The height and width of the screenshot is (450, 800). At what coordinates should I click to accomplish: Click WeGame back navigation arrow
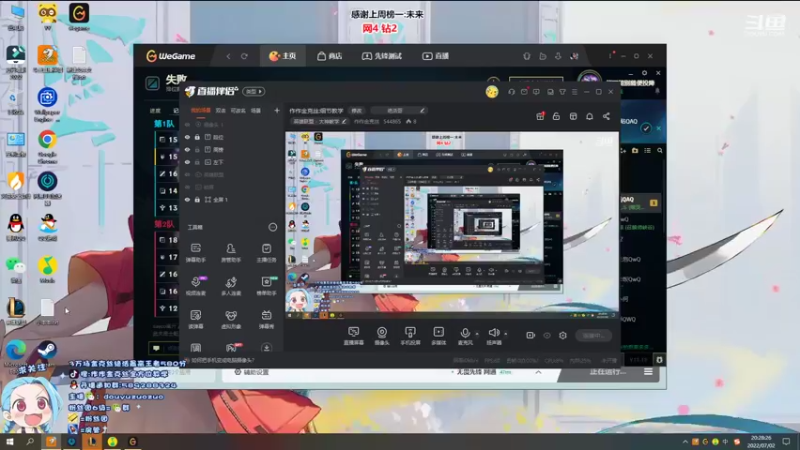pos(228,56)
